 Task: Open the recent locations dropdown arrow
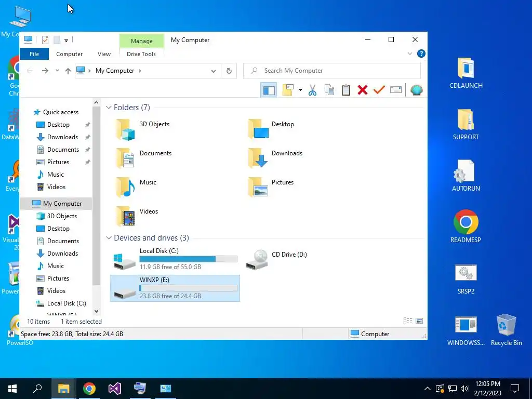coord(57,71)
